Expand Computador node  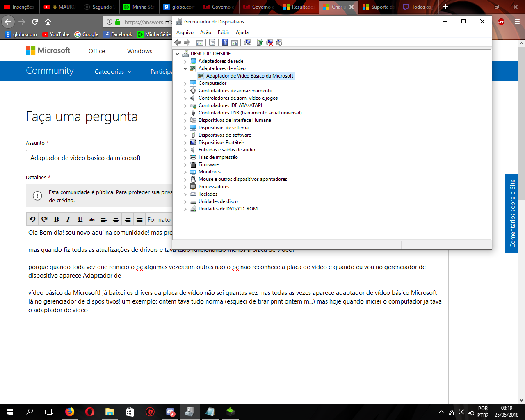coord(185,83)
